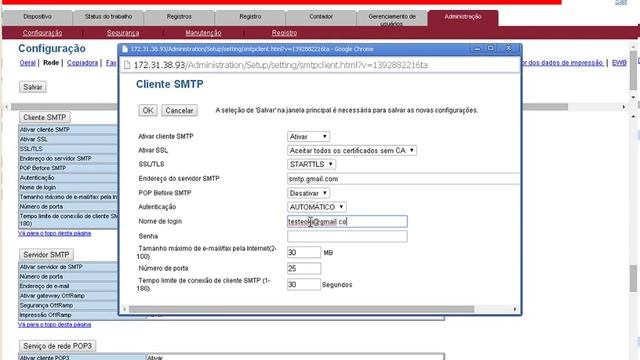Click the Nome de login input field
This screenshot has width=640, height=360.
coord(347,222)
